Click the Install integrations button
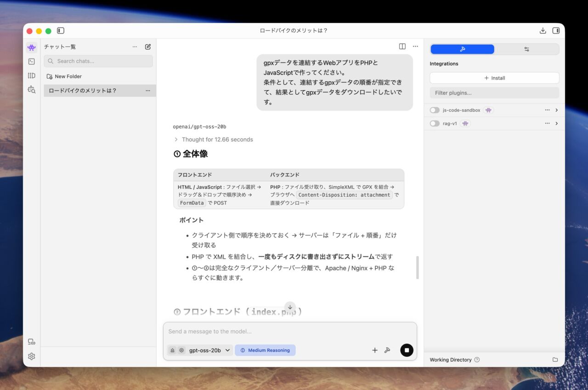Image resolution: width=588 pixels, height=390 pixels. pyautogui.click(x=494, y=78)
